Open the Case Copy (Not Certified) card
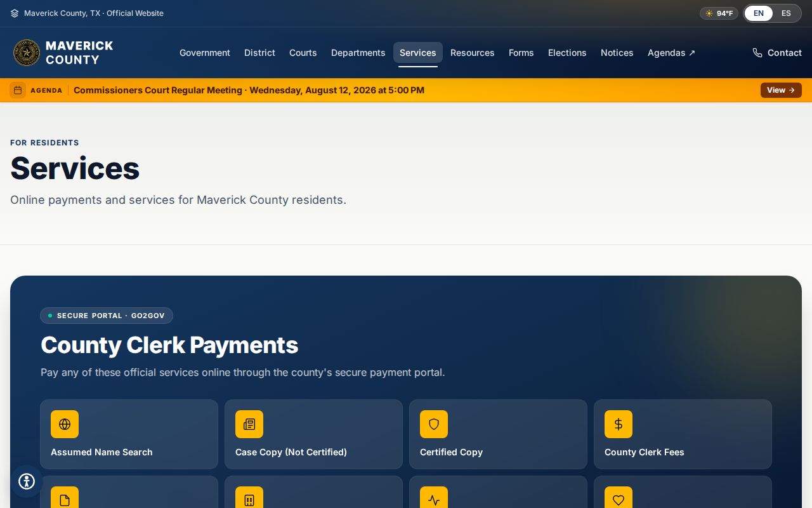812x508 pixels. [x=314, y=434]
